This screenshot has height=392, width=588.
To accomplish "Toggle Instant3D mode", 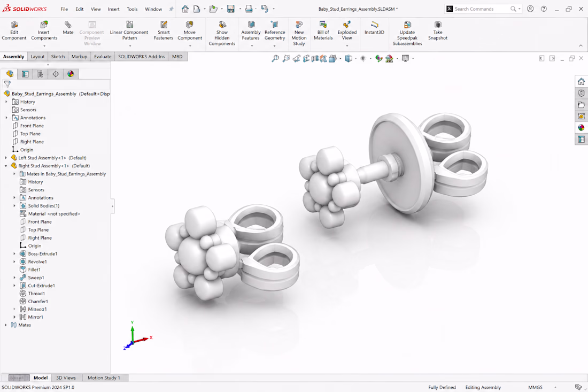I will [x=374, y=28].
